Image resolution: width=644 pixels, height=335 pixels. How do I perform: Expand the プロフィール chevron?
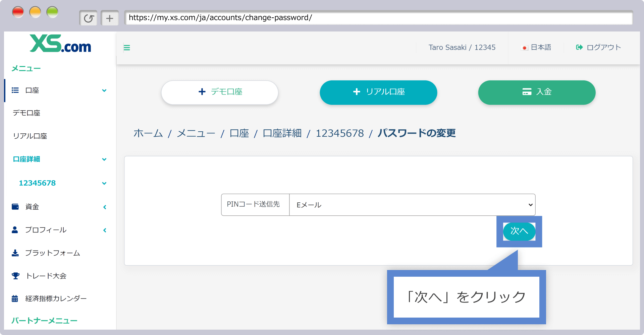(105, 230)
